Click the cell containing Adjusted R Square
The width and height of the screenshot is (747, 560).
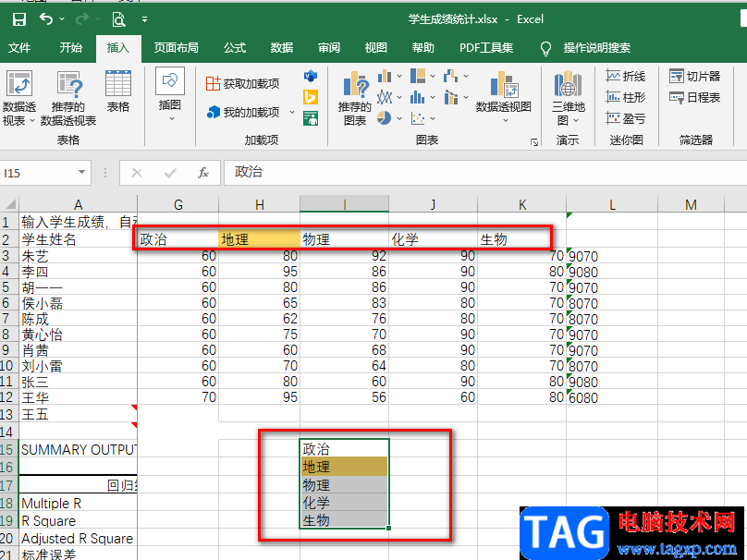[79, 539]
